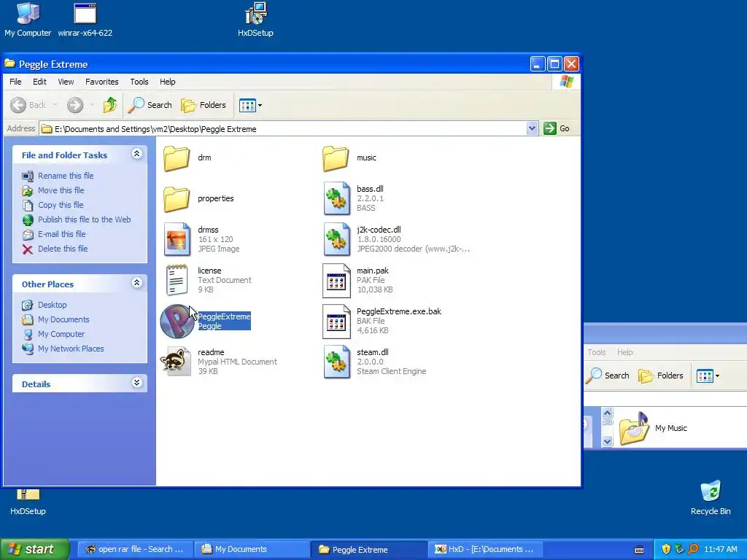Go up one folder level
This screenshot has height=560, width=747.
pos(110,105)
